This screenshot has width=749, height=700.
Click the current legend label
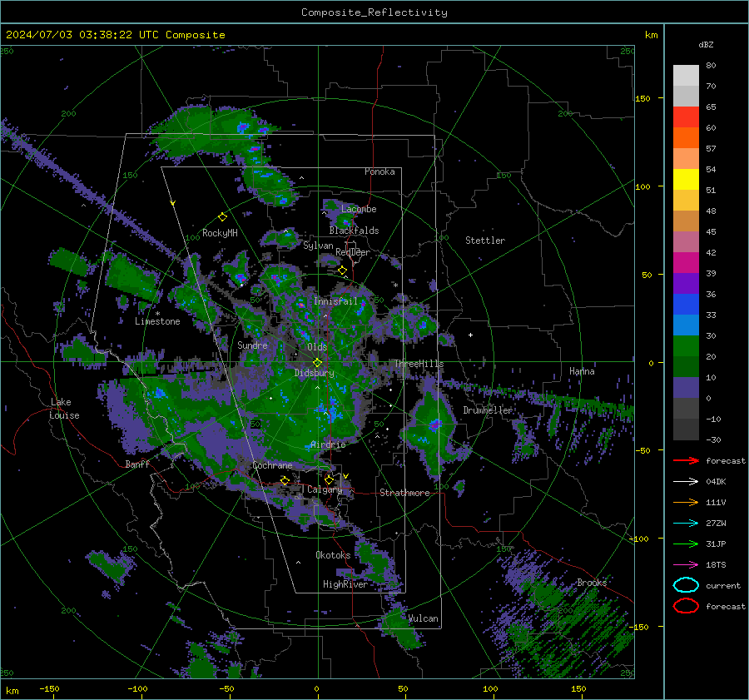(x=723, y=585)
